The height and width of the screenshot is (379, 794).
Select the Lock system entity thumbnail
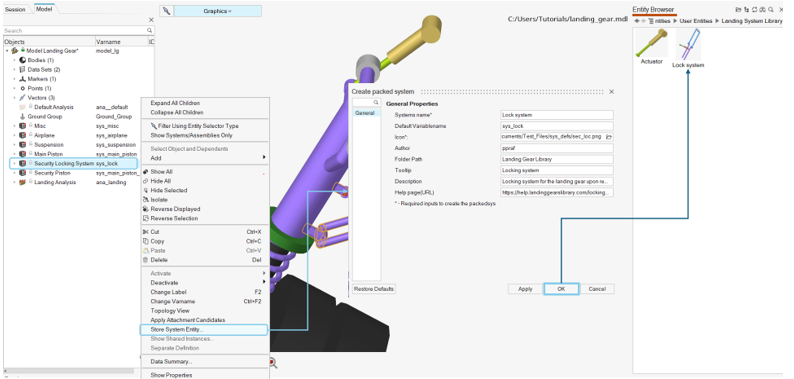click(688, 48)
